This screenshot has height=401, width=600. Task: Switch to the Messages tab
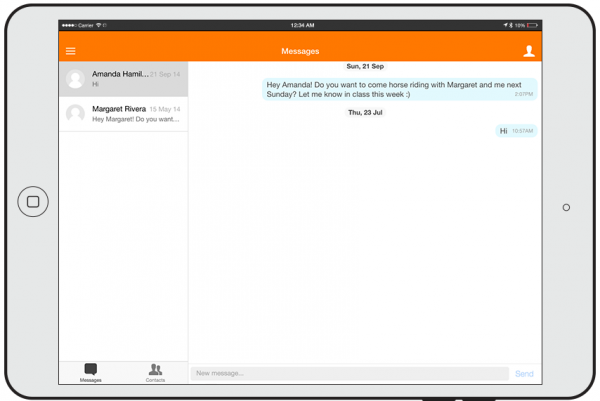(x=91, y=373)
